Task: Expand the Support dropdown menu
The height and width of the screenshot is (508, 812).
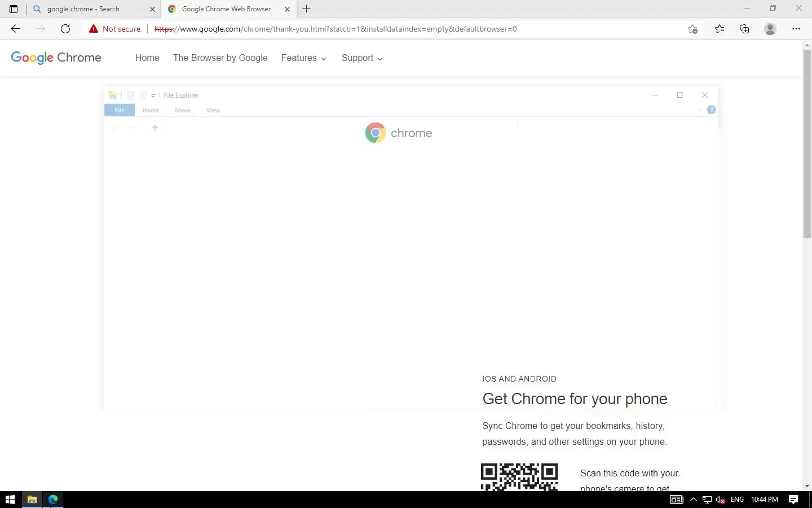Action: pos(362,58)
